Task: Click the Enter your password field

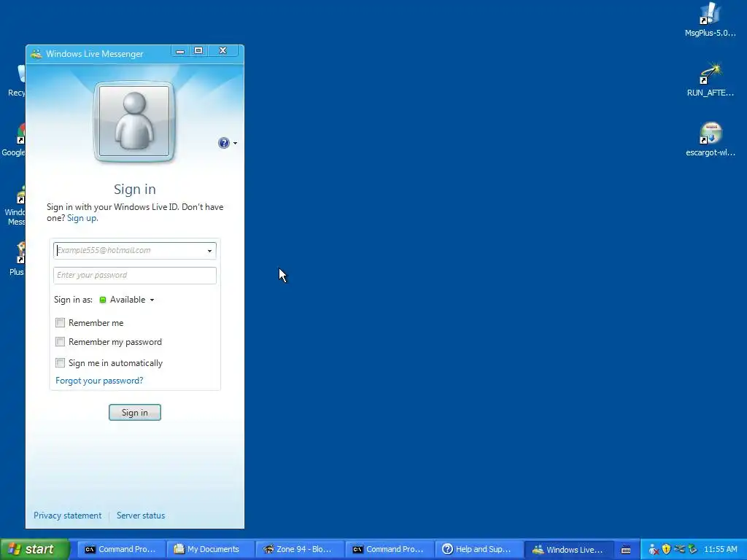Action: [135, 275]
